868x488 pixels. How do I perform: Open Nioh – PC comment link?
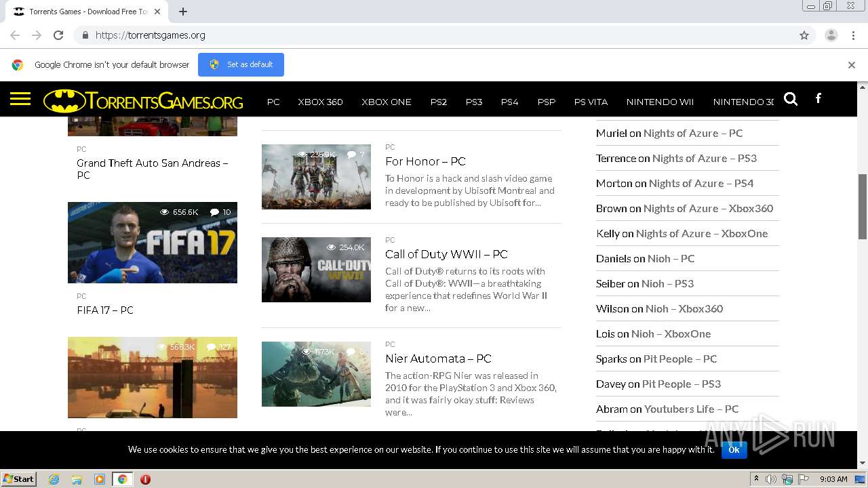tap(671, 258)
